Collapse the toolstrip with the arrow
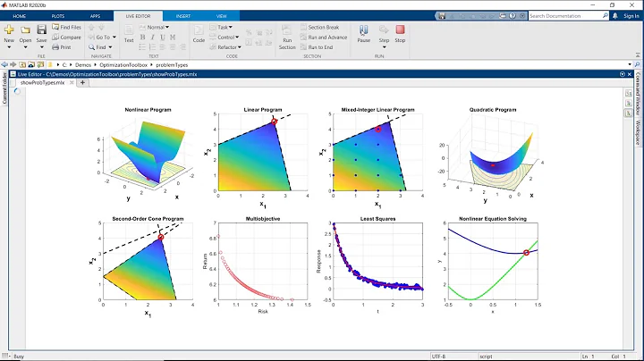This screenshot has width=644, height=361. tap(638, 55)
